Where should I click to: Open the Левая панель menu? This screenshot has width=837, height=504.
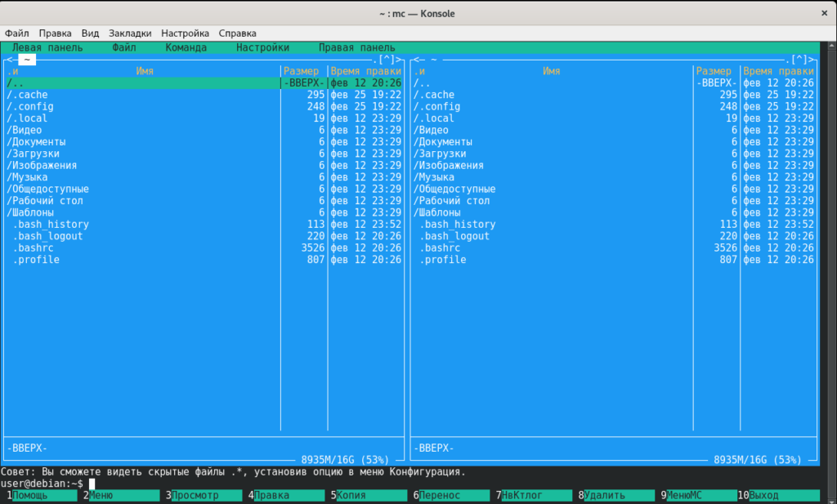coord(47,47)
